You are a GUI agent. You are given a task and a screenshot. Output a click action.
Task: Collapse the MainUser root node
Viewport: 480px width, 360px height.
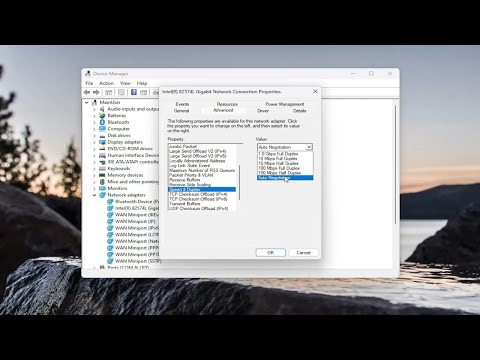(x=87, y=102)
